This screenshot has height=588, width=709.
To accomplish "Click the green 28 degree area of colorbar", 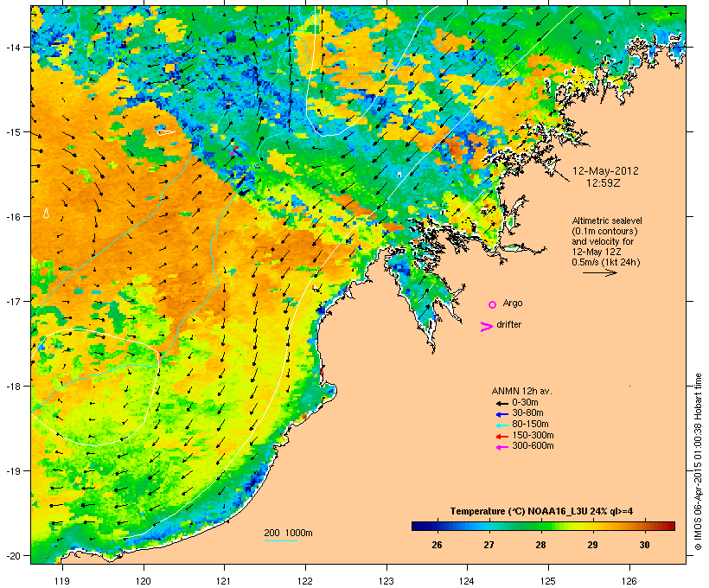I will pos(540,526).
